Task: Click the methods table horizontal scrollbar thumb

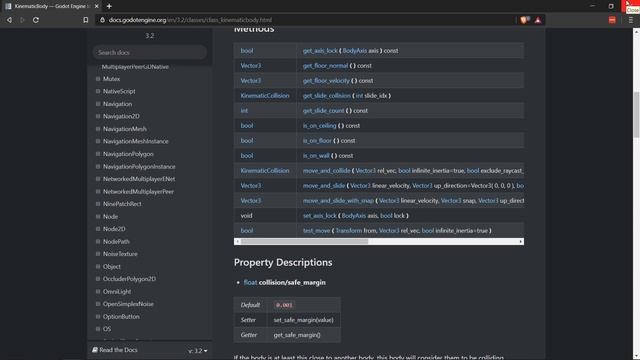Action: [x=304, y=242]
